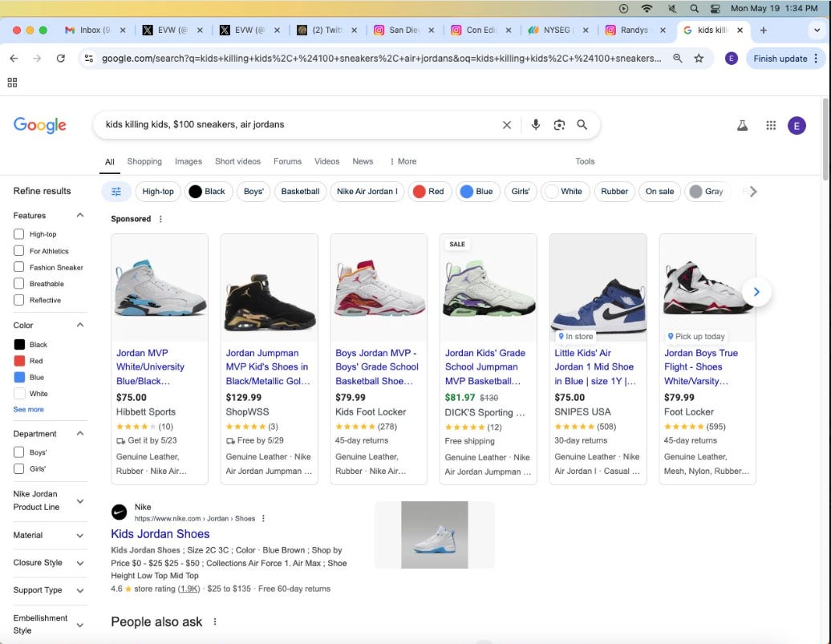Open Search Labs flask icon
831x644 pixels.
click(743, 125)
